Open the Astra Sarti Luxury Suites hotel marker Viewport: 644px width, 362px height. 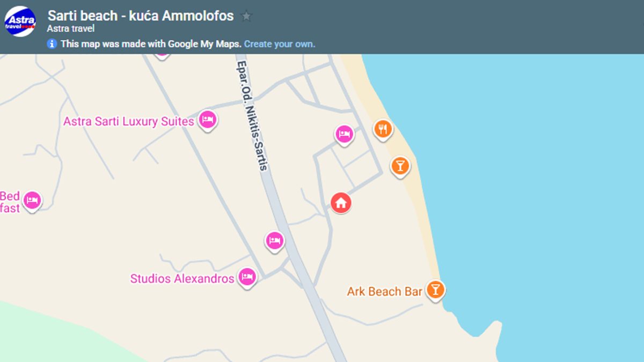coord(207,120)
